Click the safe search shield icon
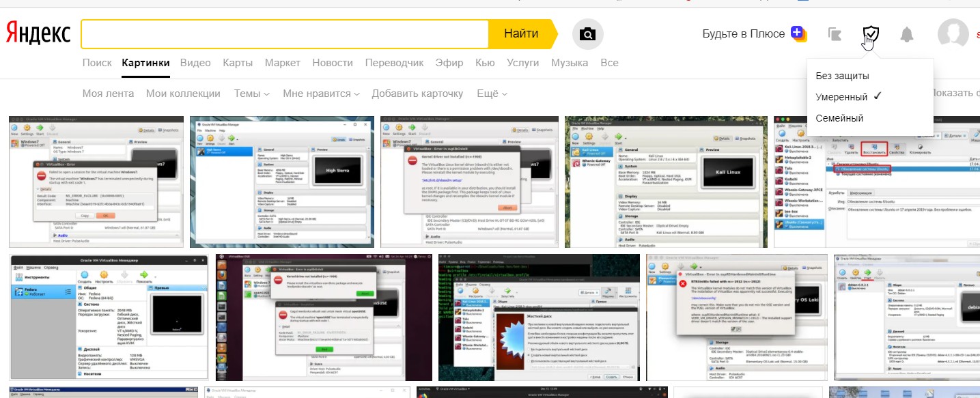 tap(870, 33)
